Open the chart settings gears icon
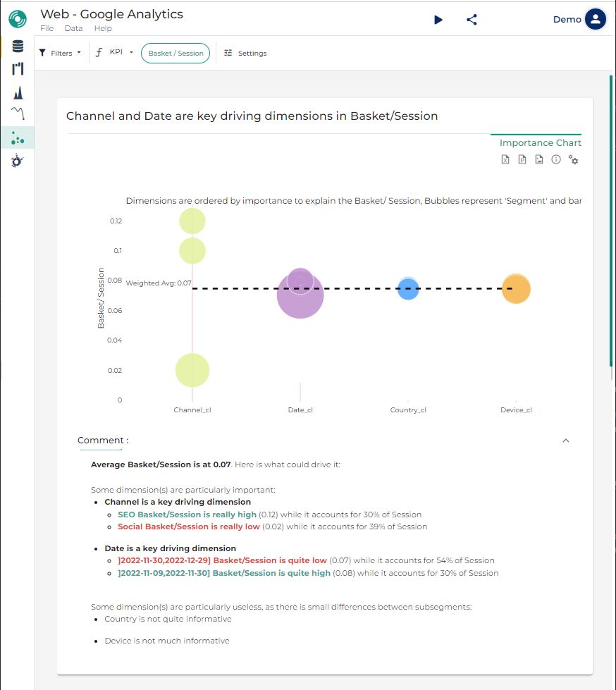 pos(573,159)
